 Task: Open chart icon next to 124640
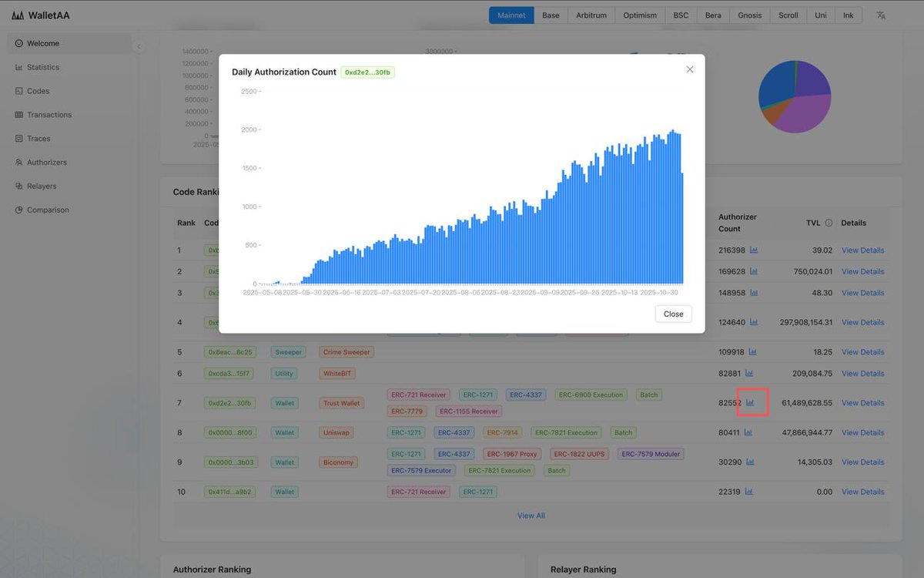[x=754, y=322]
